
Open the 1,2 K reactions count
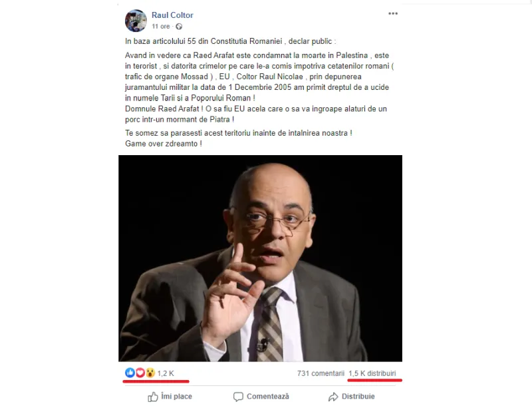click(x=166, y=373)
